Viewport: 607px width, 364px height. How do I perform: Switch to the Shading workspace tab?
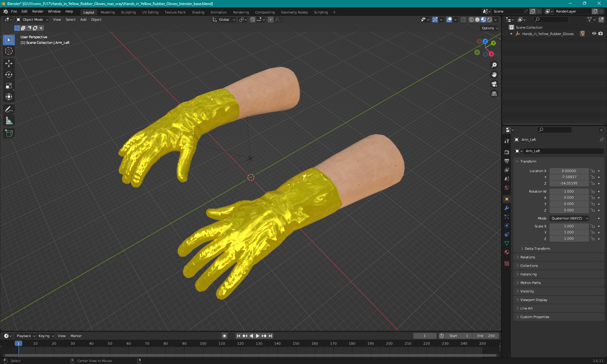click(x=198, y=12)
